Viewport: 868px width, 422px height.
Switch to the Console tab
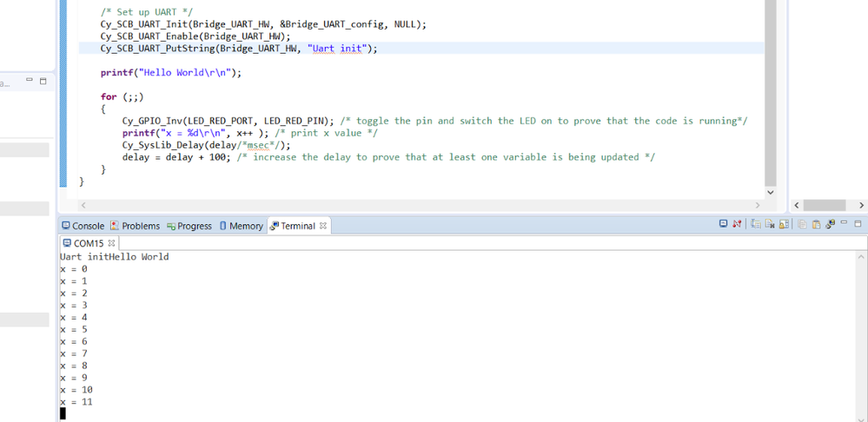pyautogui.click(x=83, y=226)
